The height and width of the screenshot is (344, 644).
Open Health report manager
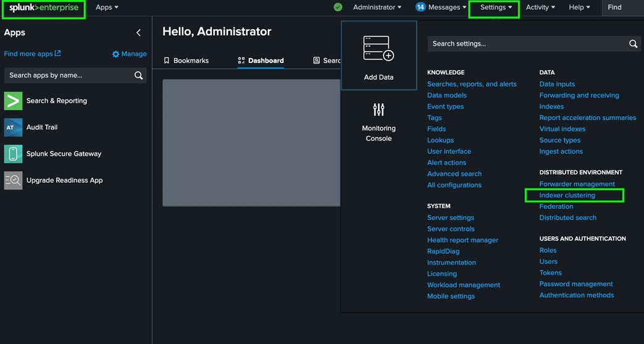tap(462, 240)
